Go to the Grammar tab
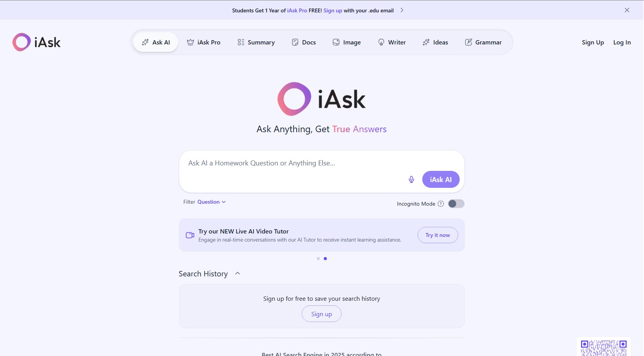This screenshot has height=356, width=644. coord(483,43)
